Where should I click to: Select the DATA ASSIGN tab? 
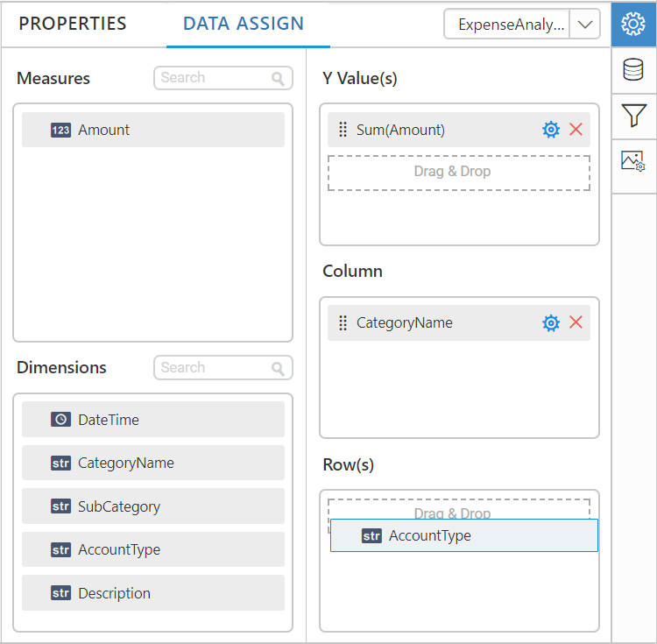click(244, 25)
